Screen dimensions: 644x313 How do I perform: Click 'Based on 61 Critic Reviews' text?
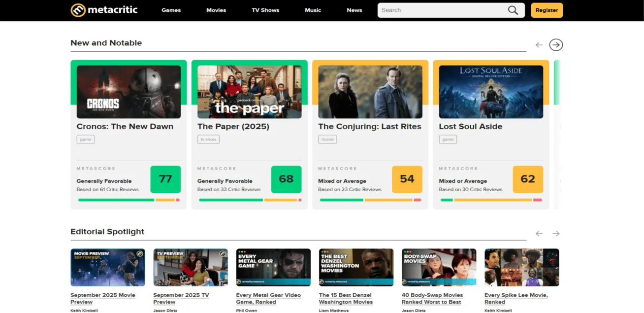pyautogui.click(x=108, y=190)
